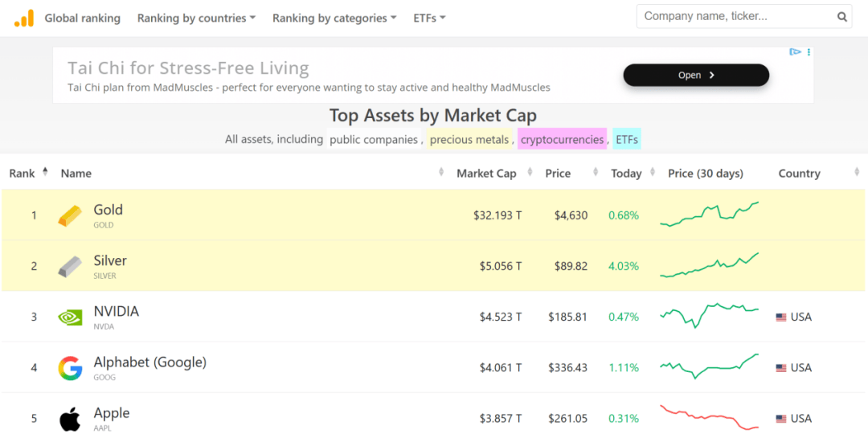Click the search magnifier icon
The width and height of the screenshot is (868, 438).
click(x=841, y=17)
